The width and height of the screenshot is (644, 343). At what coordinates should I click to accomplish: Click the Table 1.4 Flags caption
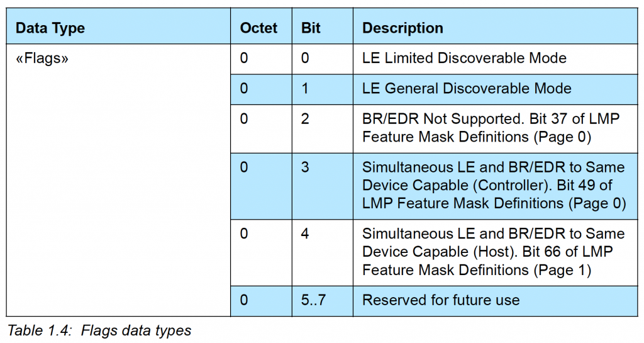coord(99,330)
